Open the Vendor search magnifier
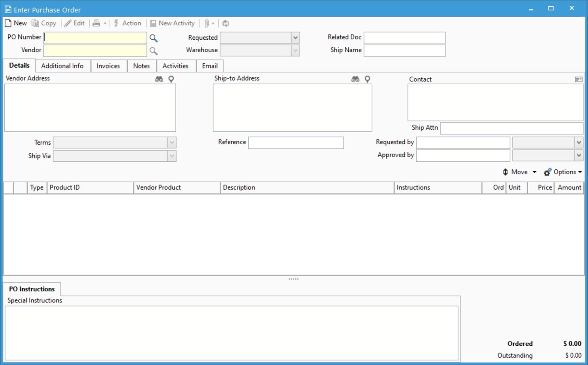Image resolution: width=588 pixels, height=365 pixels. (x=154, y=50)
